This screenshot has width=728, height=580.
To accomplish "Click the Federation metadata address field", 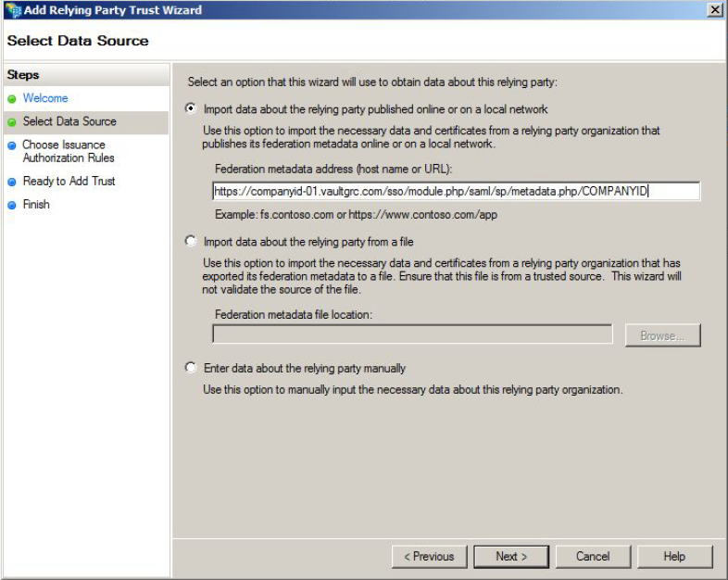I will click(x=457, y=191).
